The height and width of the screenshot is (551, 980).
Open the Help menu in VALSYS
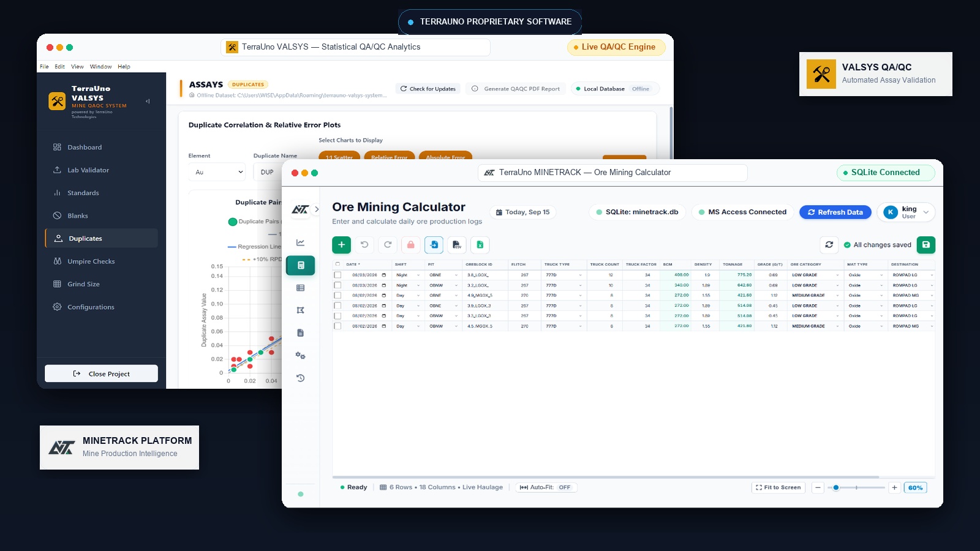[124, 66]
